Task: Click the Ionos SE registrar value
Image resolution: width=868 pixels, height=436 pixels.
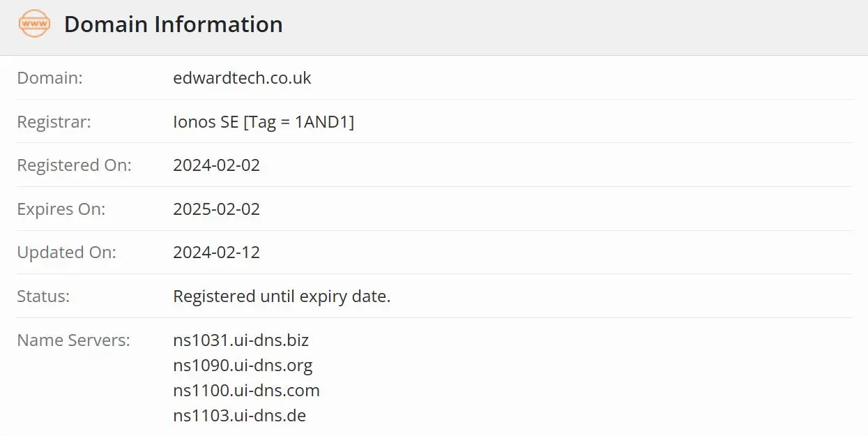Action: pyautogui.click(x=264, y=122)
